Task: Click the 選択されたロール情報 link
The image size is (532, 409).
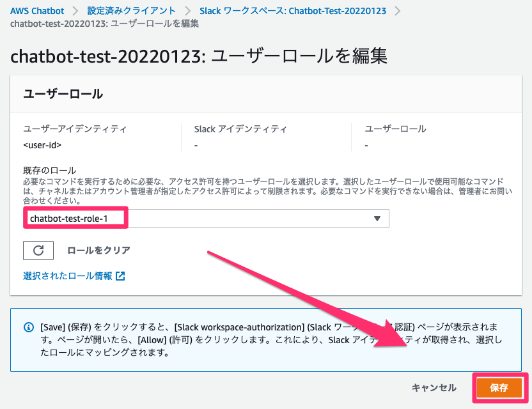Action: pos(68,276)
